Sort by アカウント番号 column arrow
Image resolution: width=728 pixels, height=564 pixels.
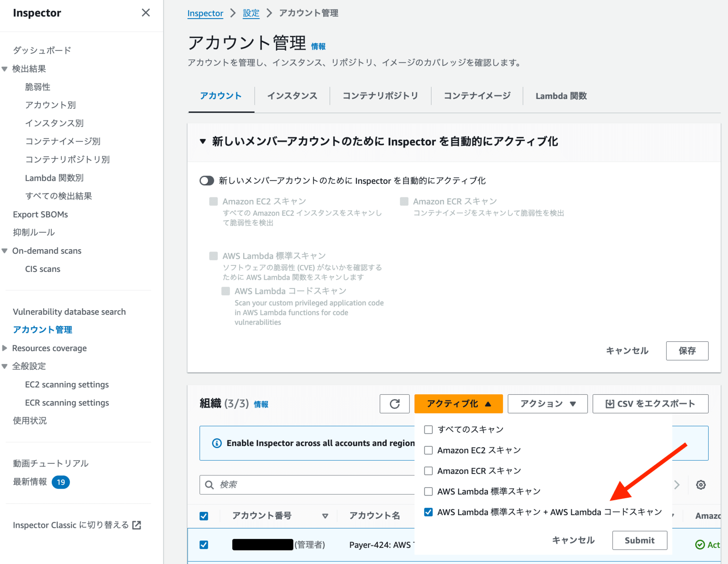tap(325, 516)
